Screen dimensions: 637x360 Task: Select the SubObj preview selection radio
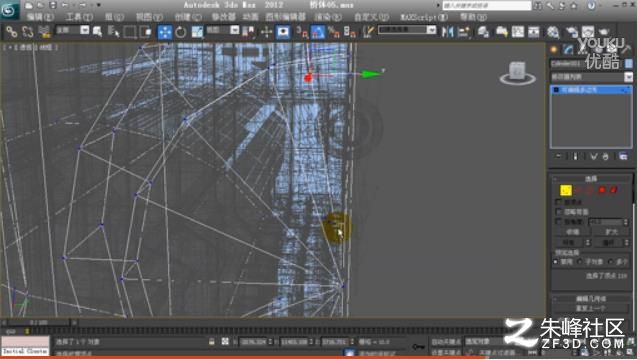580,262
